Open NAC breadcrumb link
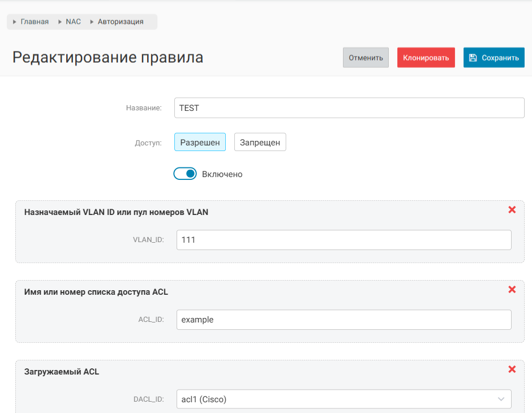The height and width of the screenshot is (413, 532). 74,22
